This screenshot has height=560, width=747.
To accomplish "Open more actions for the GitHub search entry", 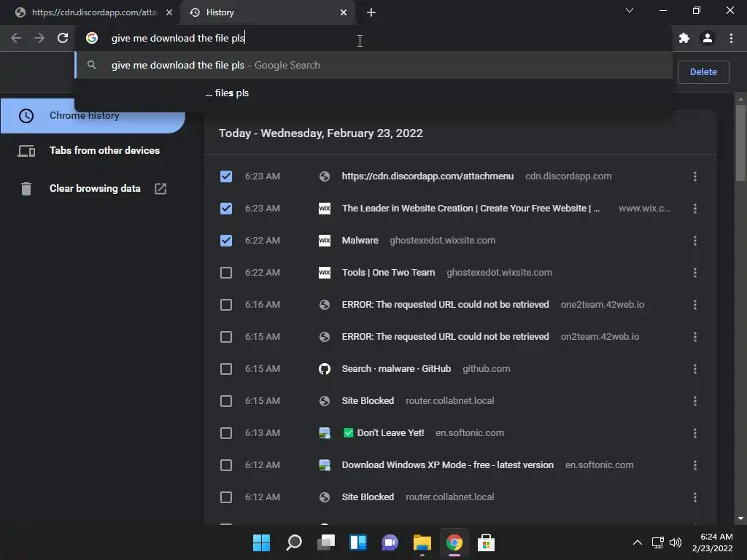I will (x=695, y=369).
